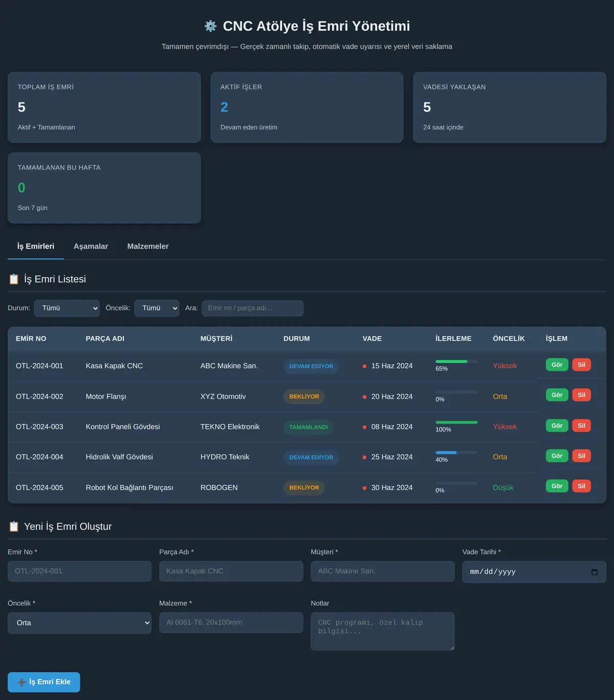Switch to the İş Emirleri tab
Screen dimensions: 614x700
tap(36, 246)
